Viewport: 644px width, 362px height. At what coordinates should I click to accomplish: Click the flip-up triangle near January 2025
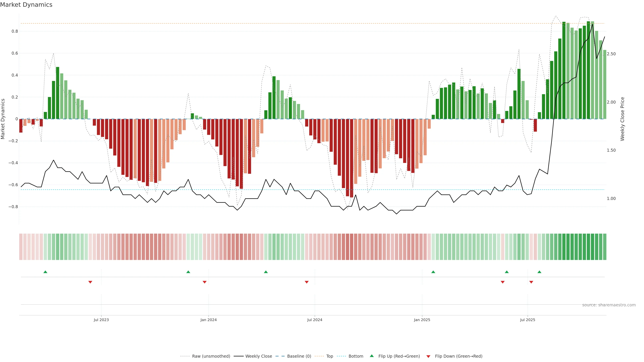(433, 272)
